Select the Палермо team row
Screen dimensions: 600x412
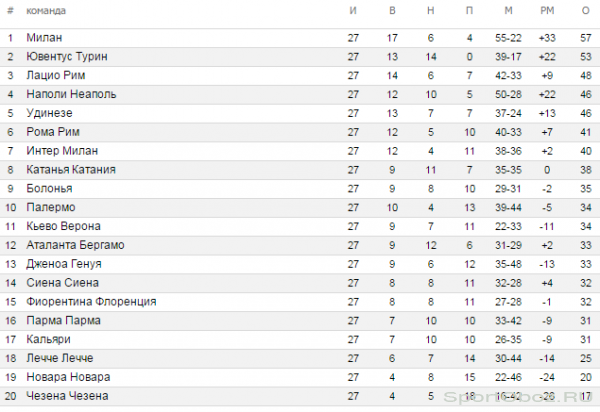(x=300, y=208)
